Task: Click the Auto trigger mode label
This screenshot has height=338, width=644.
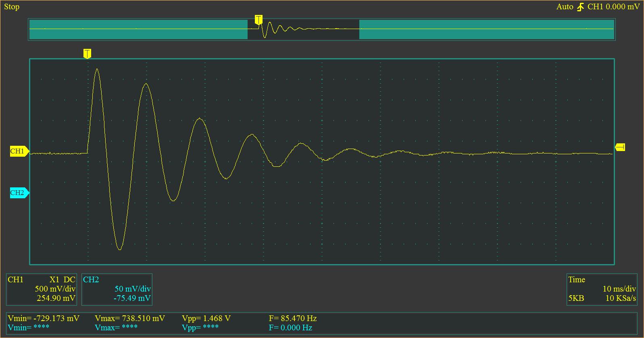Action: click(x=565, y=7)
